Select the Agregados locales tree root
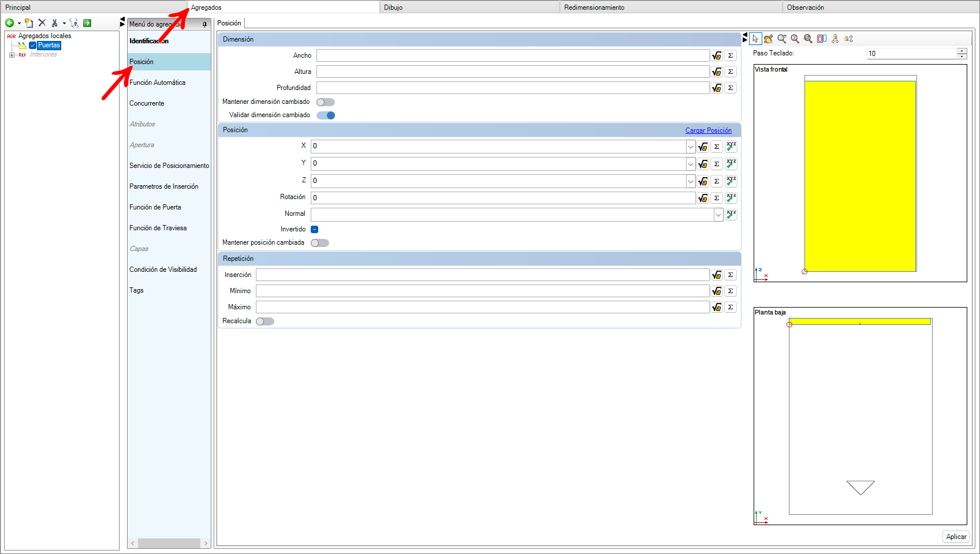Image resolution: width=980 pixels, height=554 pixels. point(44,36)
